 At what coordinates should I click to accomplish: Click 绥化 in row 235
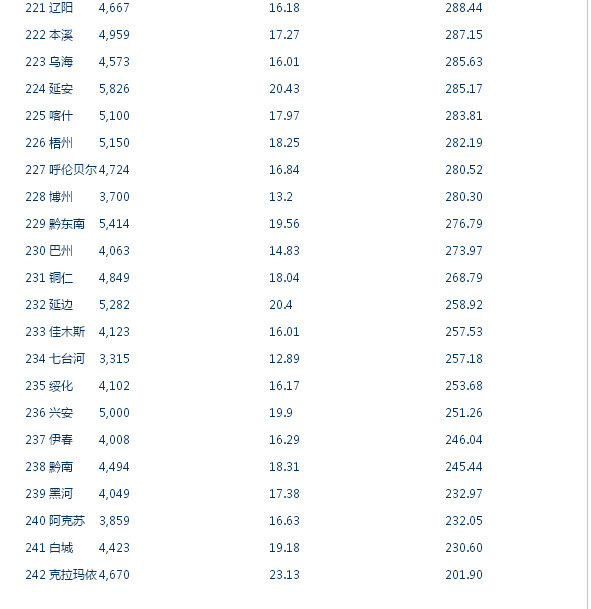61,386
